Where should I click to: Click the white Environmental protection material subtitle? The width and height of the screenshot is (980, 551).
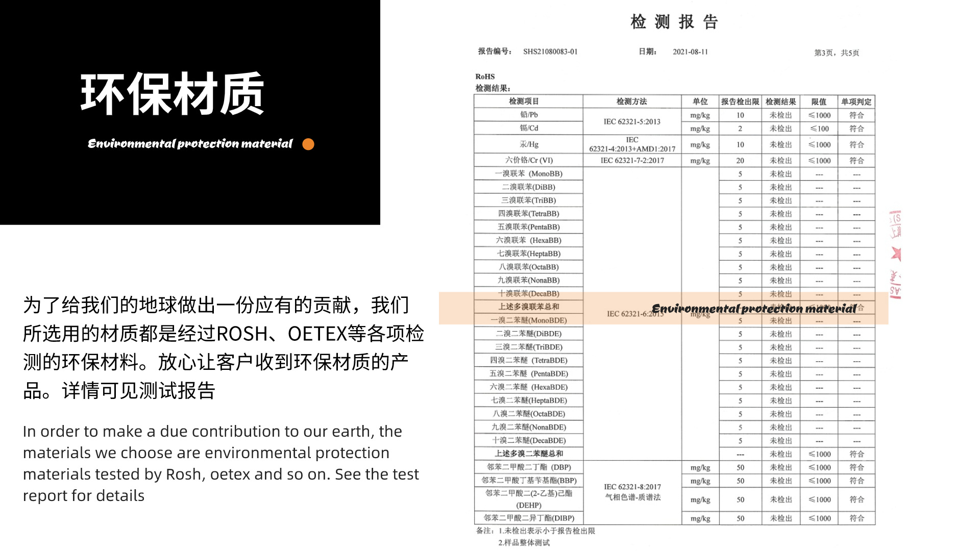click(190, 144)
